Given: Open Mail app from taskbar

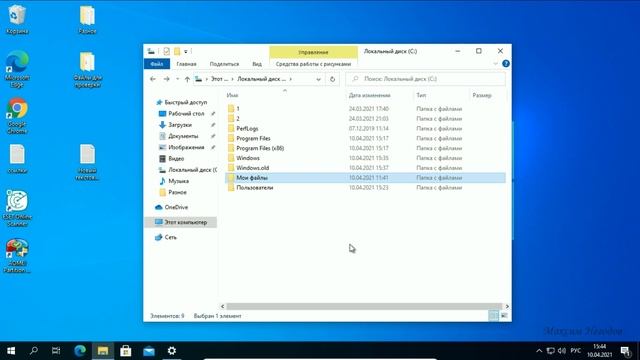Looking at the screenshot, I should click(149, 351).
